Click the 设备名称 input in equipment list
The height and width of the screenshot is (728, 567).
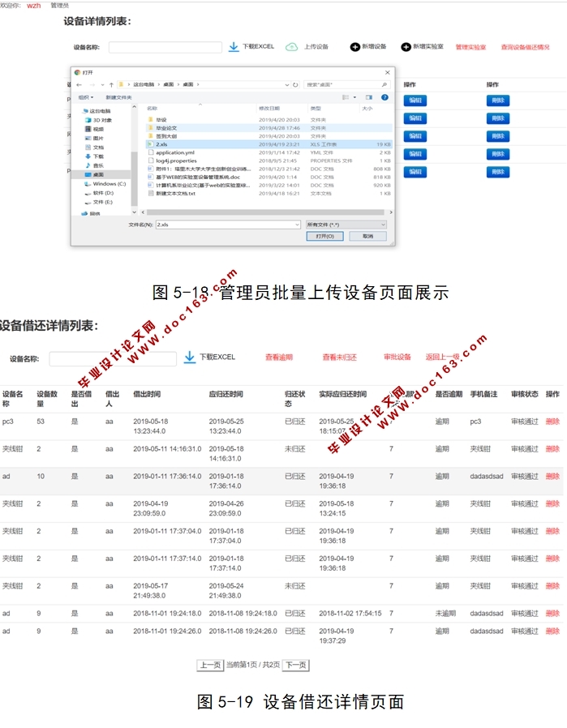click(165, 47)
